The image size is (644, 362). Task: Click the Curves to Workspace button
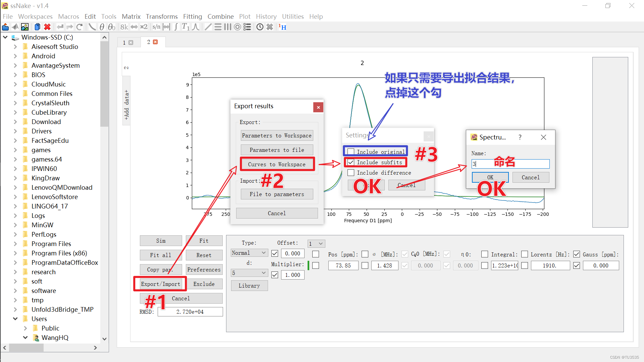click(277, 164)
